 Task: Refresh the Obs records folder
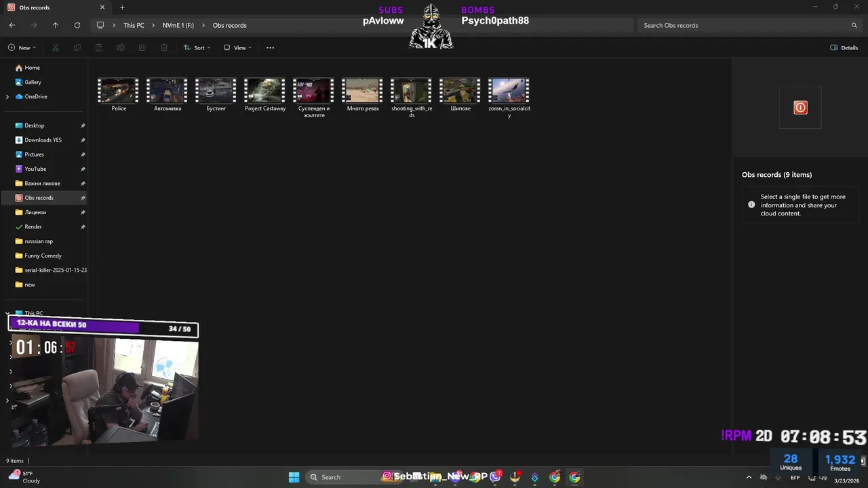click(x=77, y=25)
